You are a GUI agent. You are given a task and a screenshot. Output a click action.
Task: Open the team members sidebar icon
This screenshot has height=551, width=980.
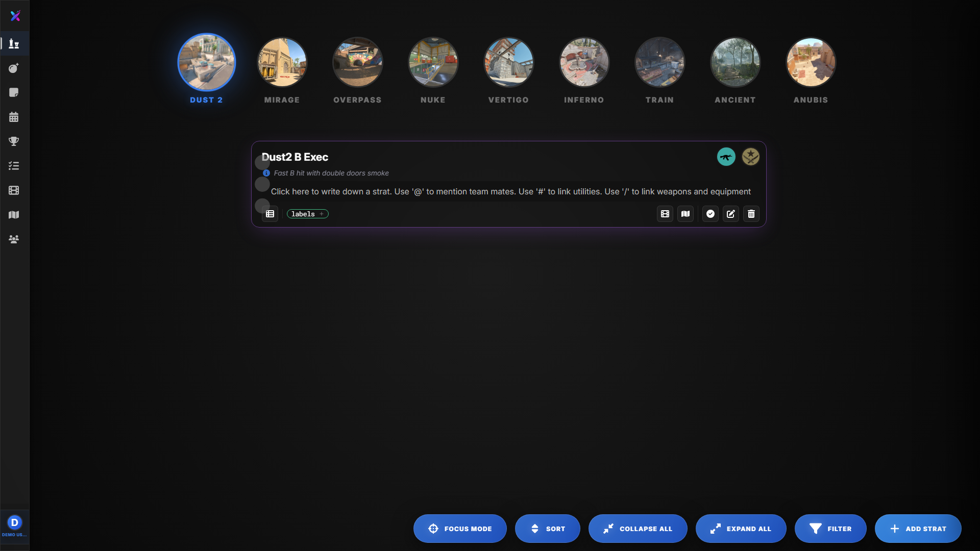point(14,239)
